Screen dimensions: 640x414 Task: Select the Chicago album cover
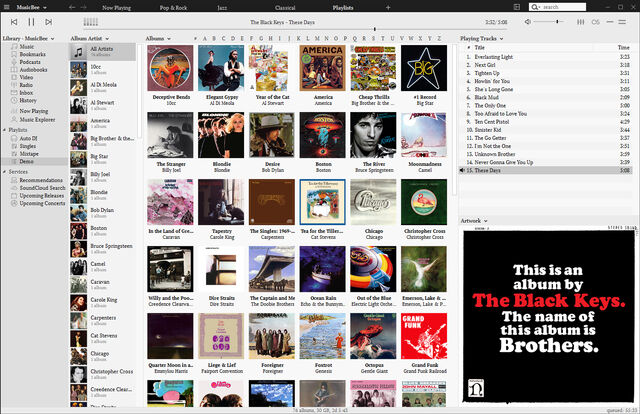tap(373, 202)
